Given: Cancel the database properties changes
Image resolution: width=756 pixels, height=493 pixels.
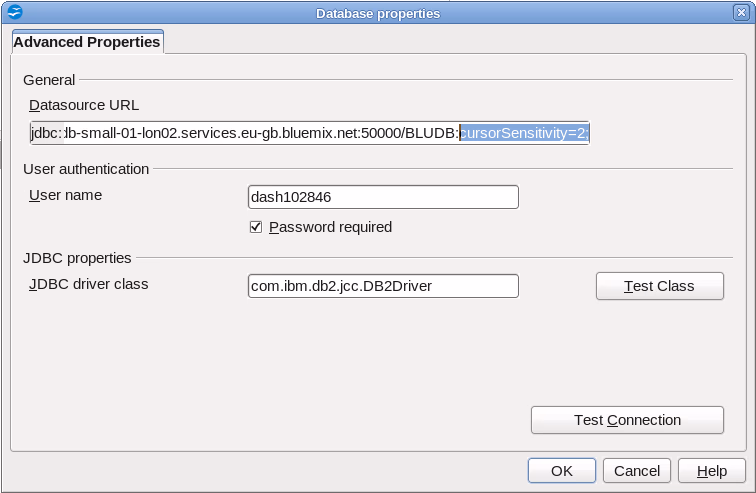Looking at the screenshot, I should pos(637,471).
